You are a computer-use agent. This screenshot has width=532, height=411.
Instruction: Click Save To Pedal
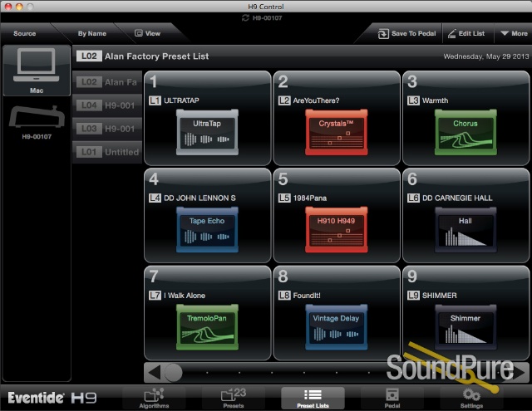[x=406, y=33]
